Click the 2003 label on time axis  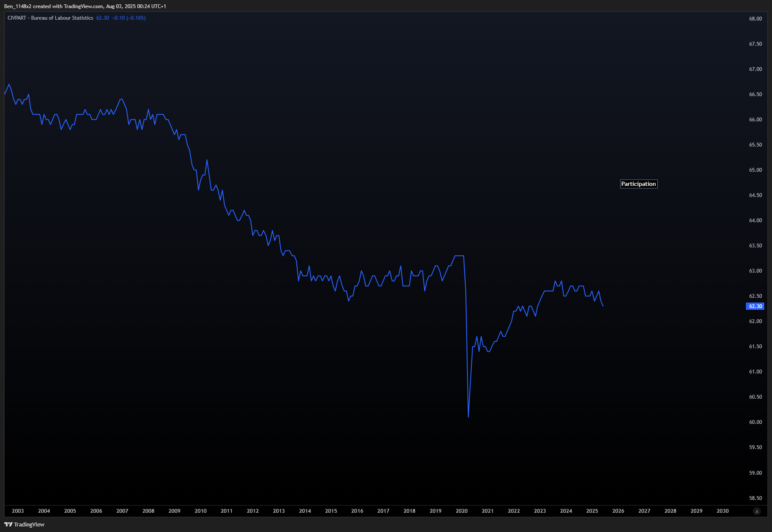tap(18, 511)
